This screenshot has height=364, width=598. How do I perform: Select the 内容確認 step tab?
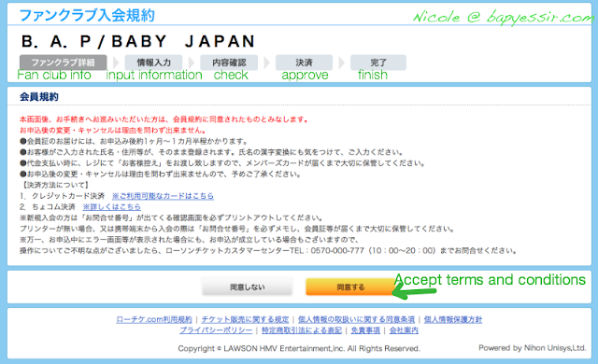coord(229,63)
